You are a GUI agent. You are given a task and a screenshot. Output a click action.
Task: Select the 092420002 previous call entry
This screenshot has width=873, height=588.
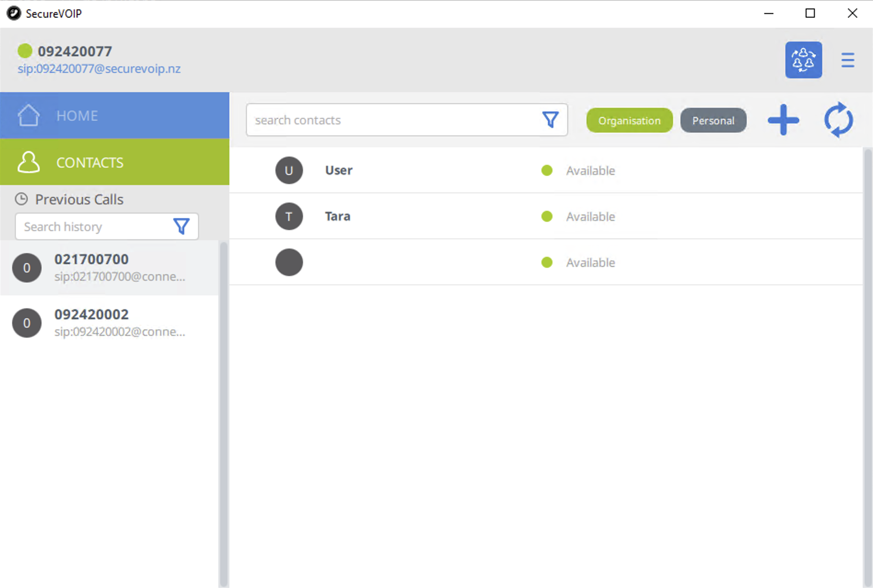(x=110, y=323)
